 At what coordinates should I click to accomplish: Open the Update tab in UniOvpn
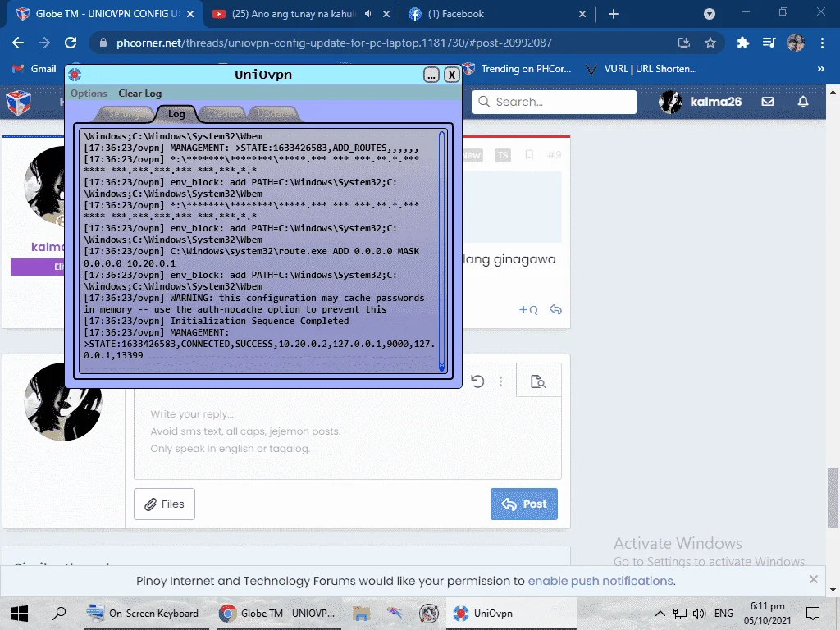click(274, 113)
